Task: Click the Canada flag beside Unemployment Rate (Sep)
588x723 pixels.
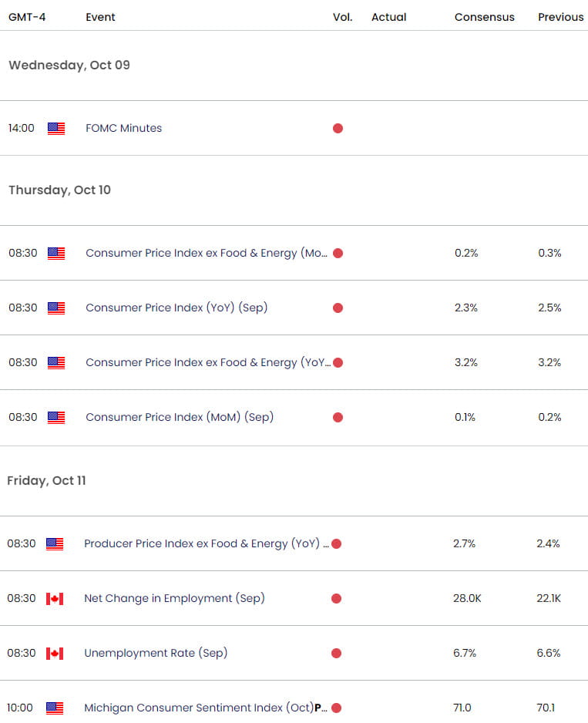Action: point(55,653)
